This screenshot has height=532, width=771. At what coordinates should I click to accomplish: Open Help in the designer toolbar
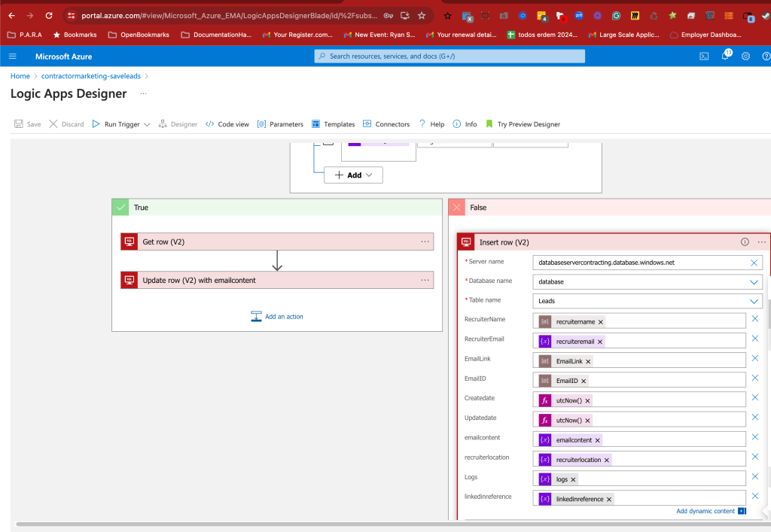pos(431,124)
